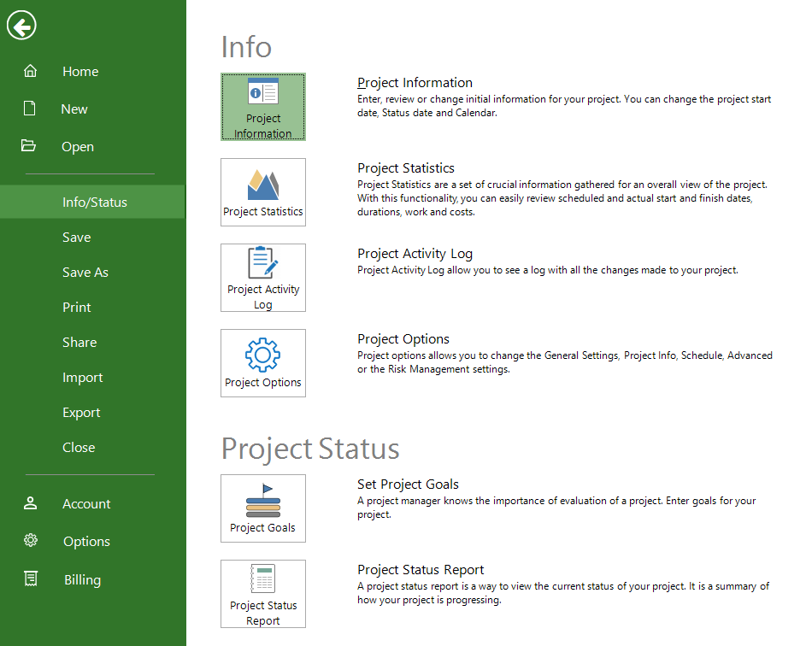Open the Project Information tile
Image resolution: width=812 pixels, height=646 pixels.
263,107
